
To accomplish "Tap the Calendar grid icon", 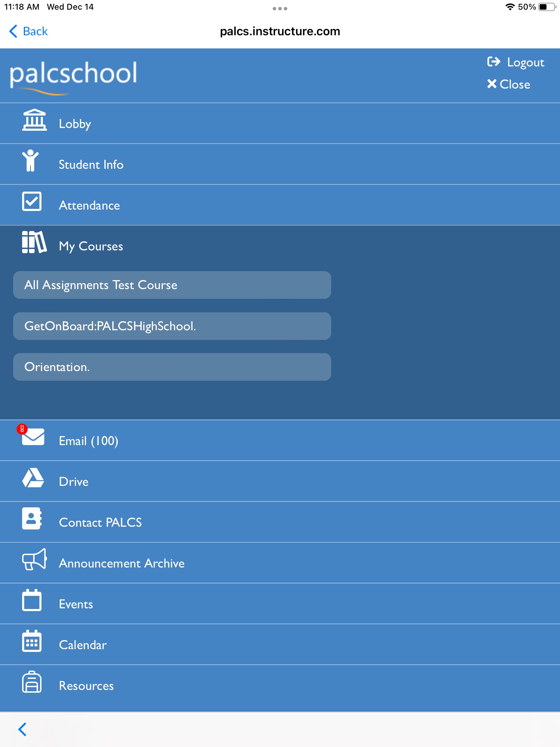I will (32, 641).
